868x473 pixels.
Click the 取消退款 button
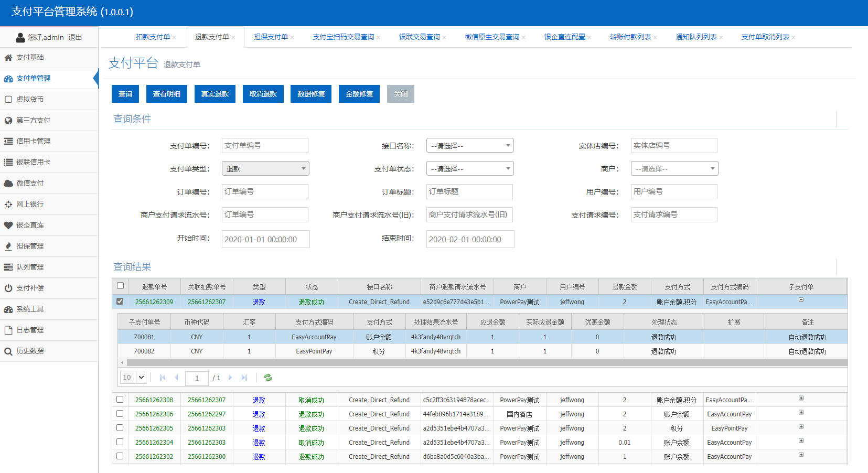263,94
